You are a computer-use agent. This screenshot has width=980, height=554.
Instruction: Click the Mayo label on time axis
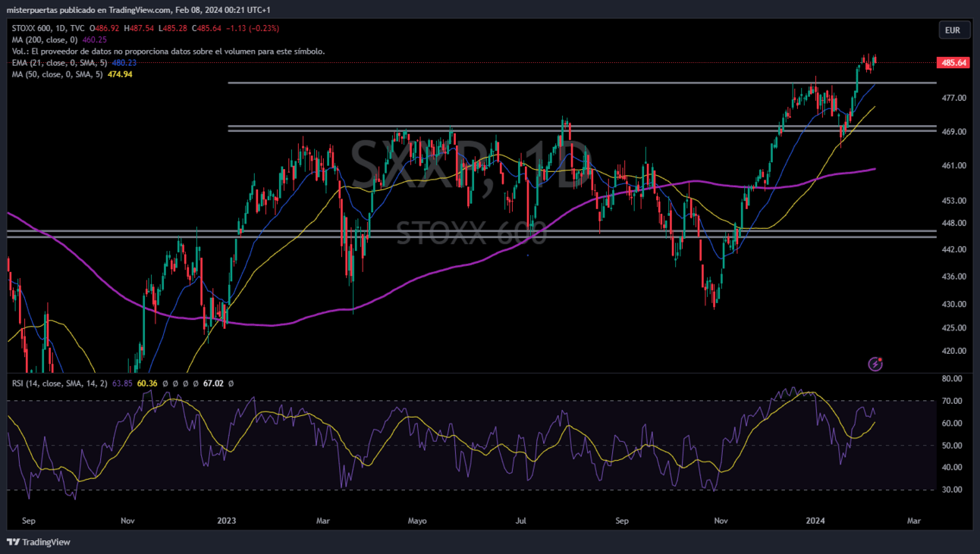(417, 521)
